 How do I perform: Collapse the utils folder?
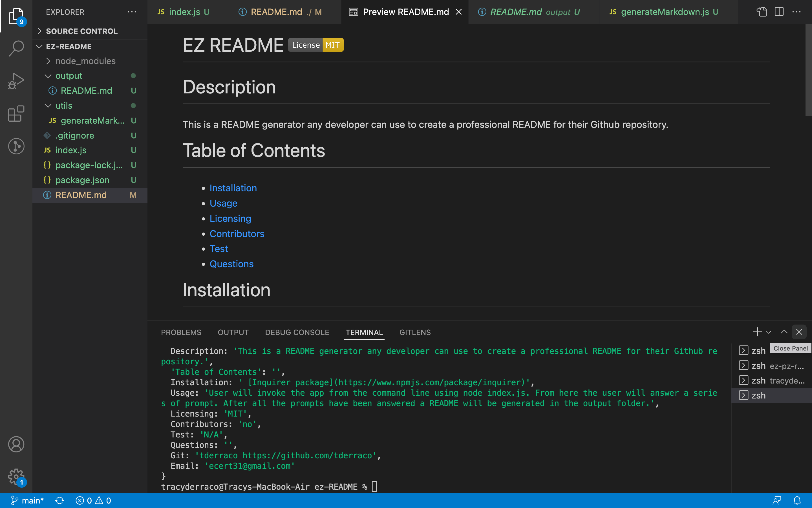coord(90,106)
